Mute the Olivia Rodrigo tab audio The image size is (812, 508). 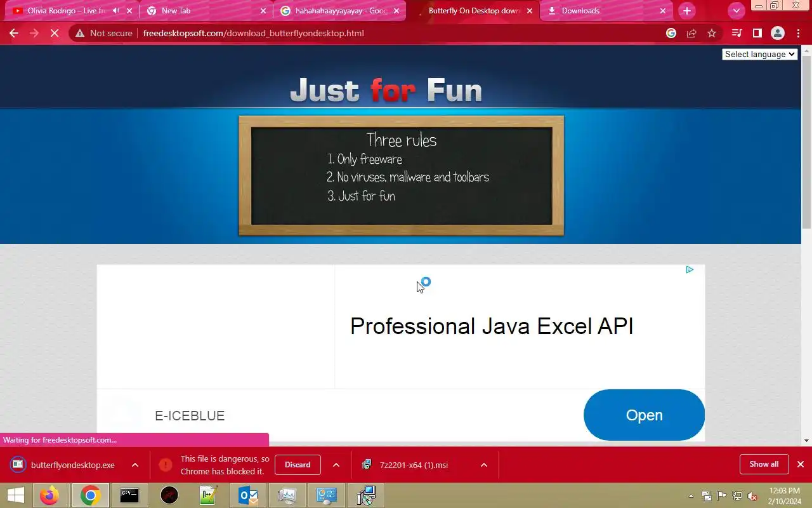(x=116, y=11)
